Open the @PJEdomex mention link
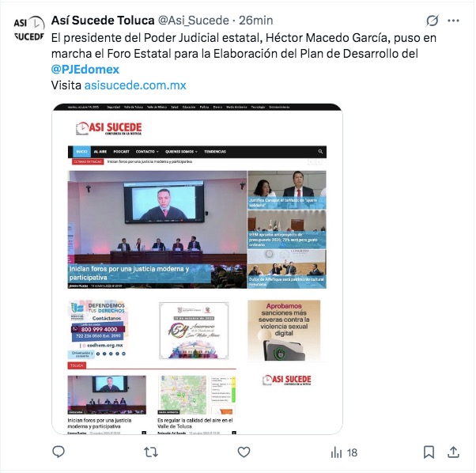This screenshot has width=476, height=473. click(x=85, y=70)
